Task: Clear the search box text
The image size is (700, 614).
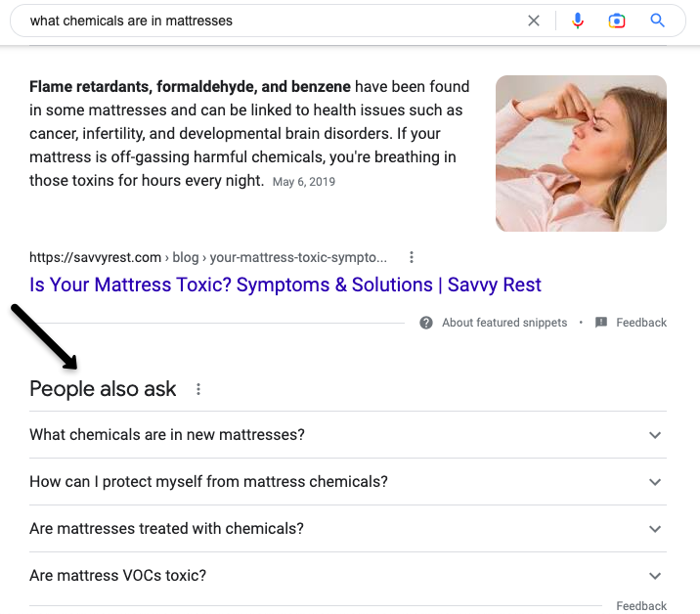Action: point(534,21)
